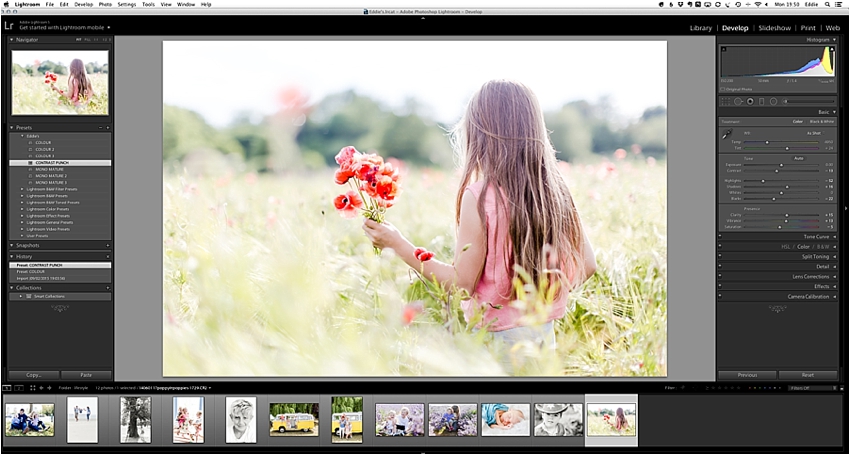Select the Graduated Filter tool

762,101
